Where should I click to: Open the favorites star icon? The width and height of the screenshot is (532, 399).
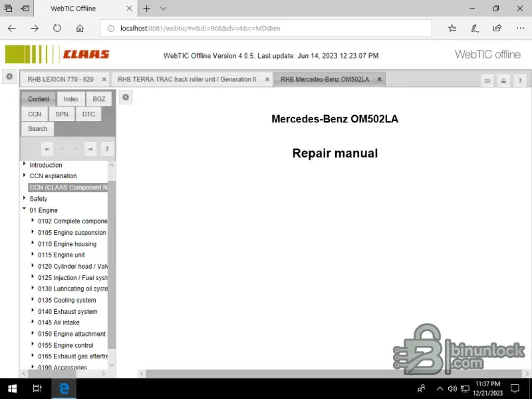[452, 29]
